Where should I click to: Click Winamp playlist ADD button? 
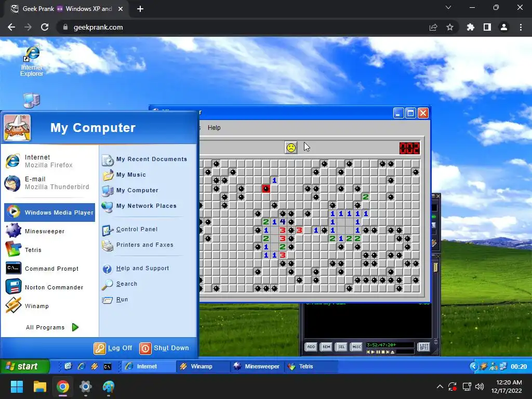pos(311,347)
